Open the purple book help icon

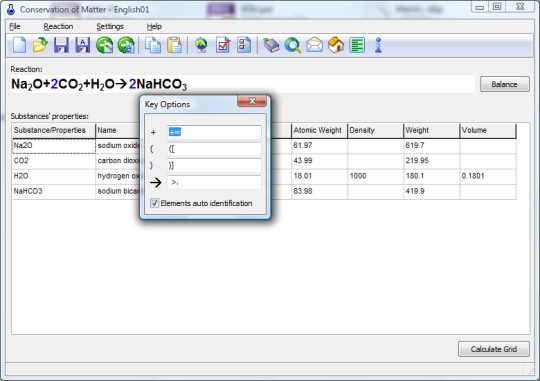[x=271, y=45]
